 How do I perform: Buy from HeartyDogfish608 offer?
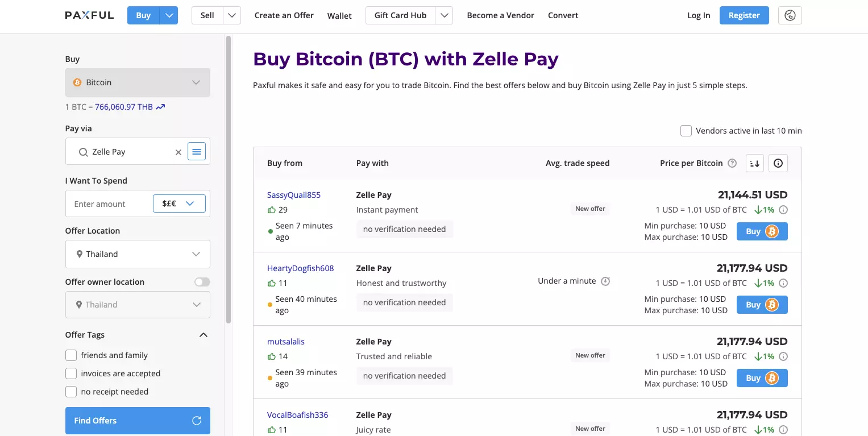click(762, 305)
